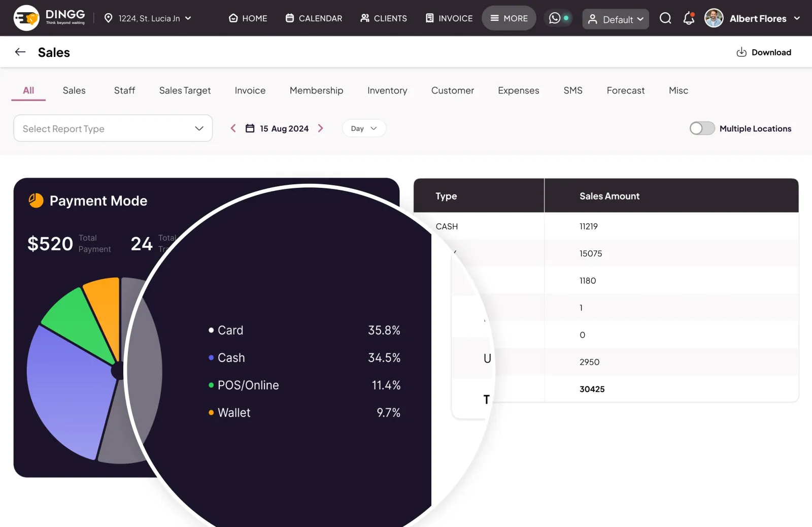Expand the 1224, St. Lucia Jn location selector
Screen dimensions: 812x527
148,18
